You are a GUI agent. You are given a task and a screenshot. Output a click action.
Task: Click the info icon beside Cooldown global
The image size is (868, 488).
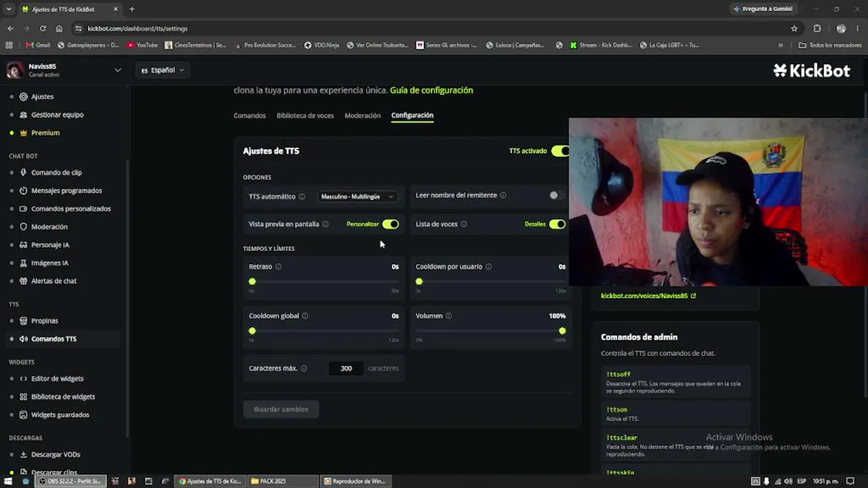tap(305, 316)
